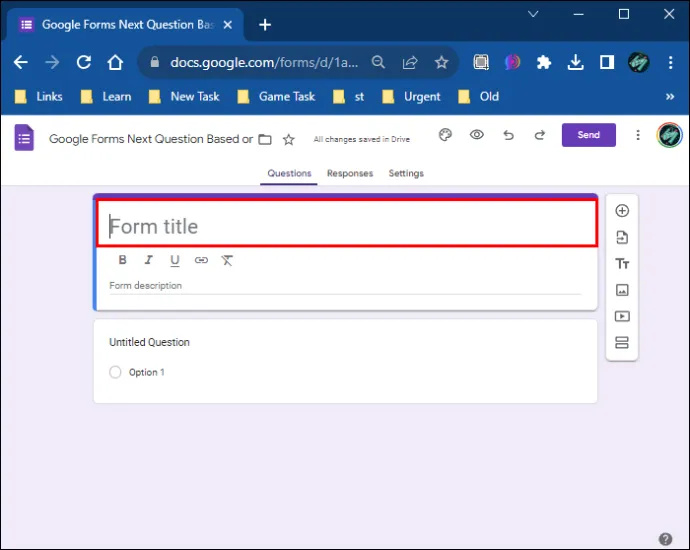Click All changes saved in Drive status

[x=361, y=139]
